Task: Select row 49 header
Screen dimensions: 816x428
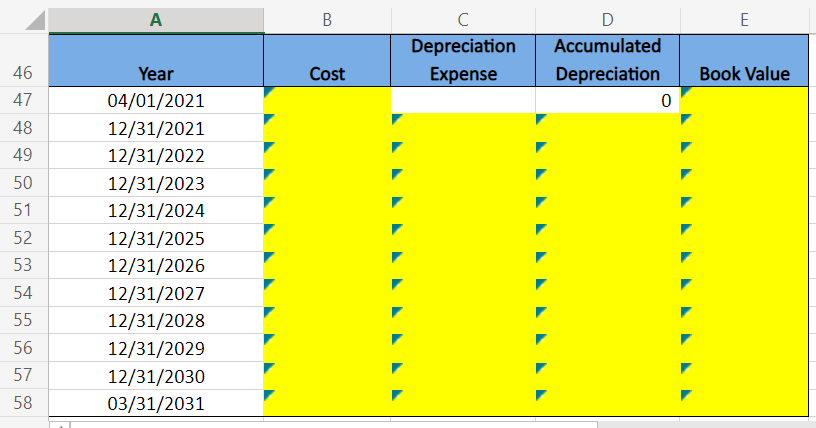Action: point(23,155)
